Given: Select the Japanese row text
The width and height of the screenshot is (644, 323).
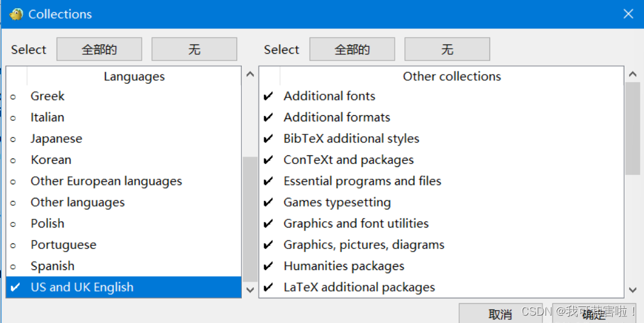Looking at the screenshot, I should [x=56, y=139].
